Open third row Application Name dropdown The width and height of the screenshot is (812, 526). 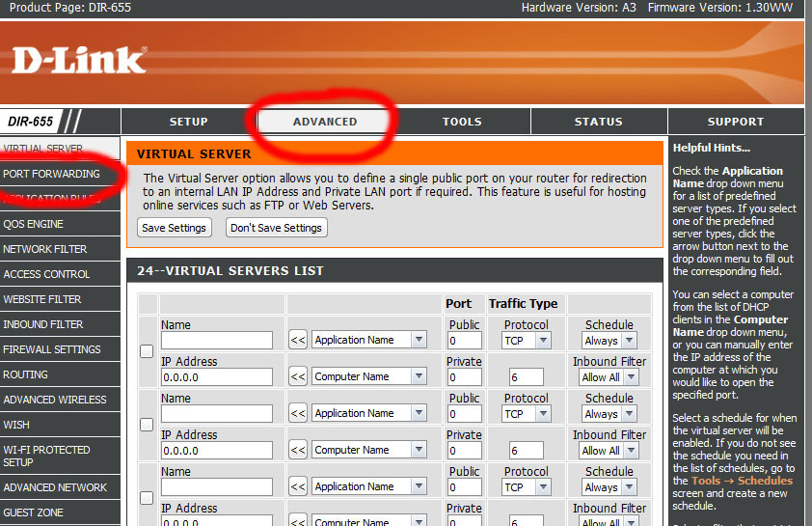(369, 487)
